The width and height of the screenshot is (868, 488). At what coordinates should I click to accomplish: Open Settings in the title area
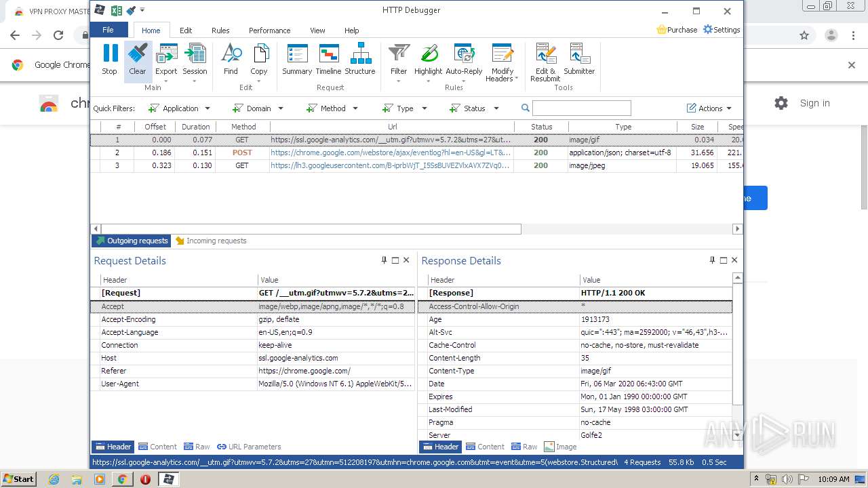[722, 30]
